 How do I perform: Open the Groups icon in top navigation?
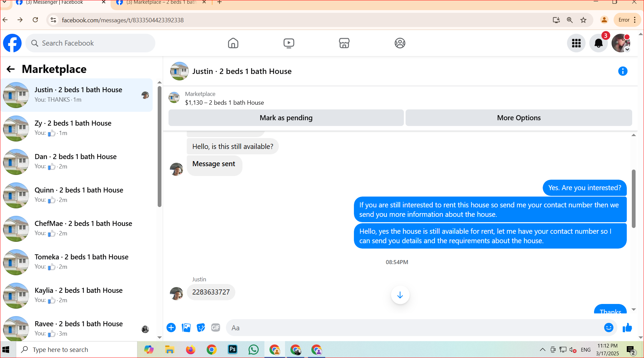click(400, 43)
